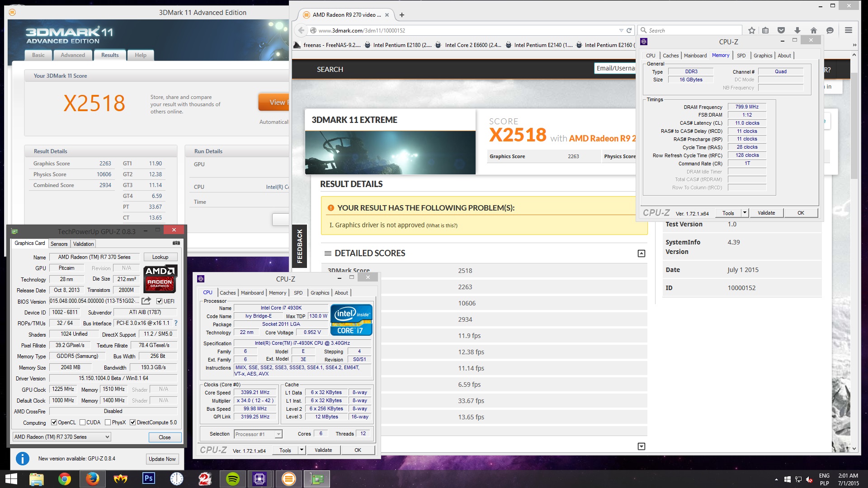
Task: Switch to the Sensors tab in GPU-Z
Action: coord(59,244)
